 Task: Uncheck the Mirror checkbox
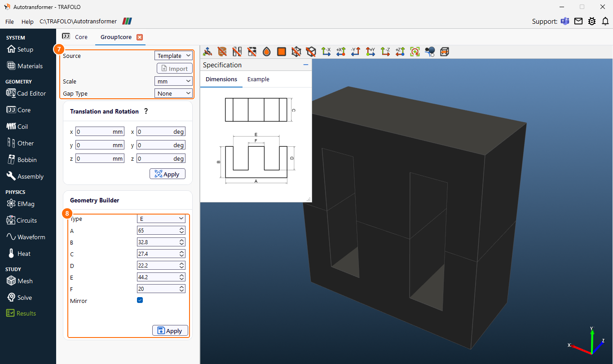140,300
